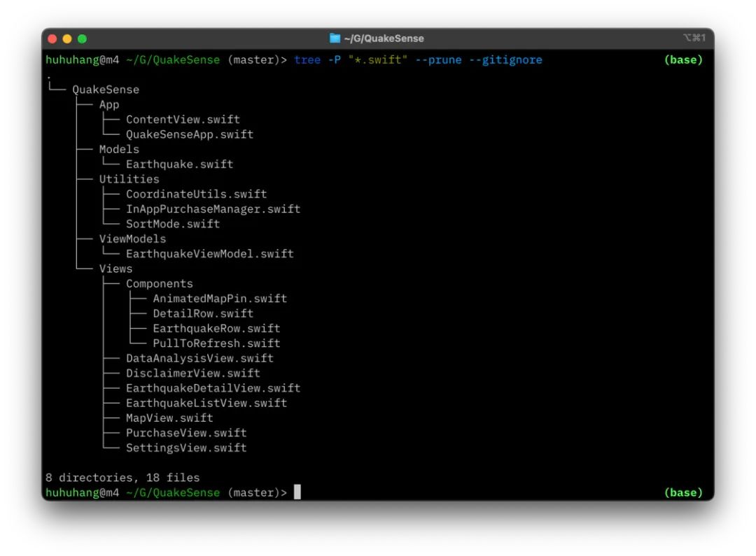Click the EarthquakeViewModel.swift file name
This screenshot has height=556, width=756.
point(209,254)
